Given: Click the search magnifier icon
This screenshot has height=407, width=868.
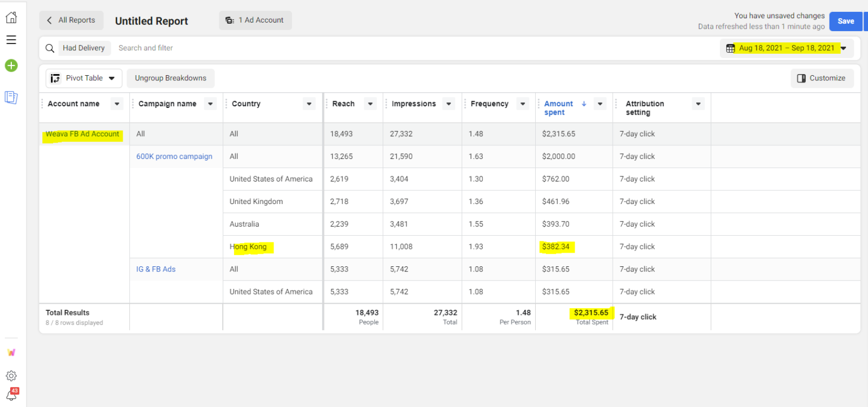Looking at the screenshot, I should tap(50, 48).
